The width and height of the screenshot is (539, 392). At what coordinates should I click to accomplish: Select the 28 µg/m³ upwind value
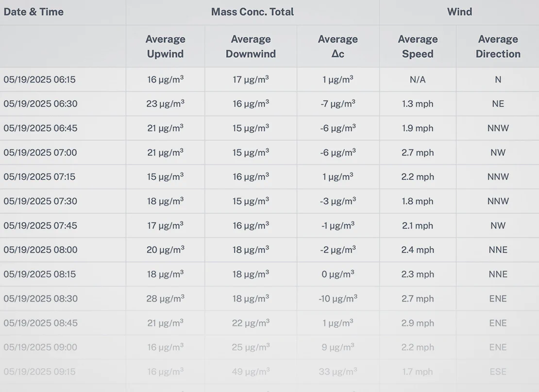coord(166,298)
